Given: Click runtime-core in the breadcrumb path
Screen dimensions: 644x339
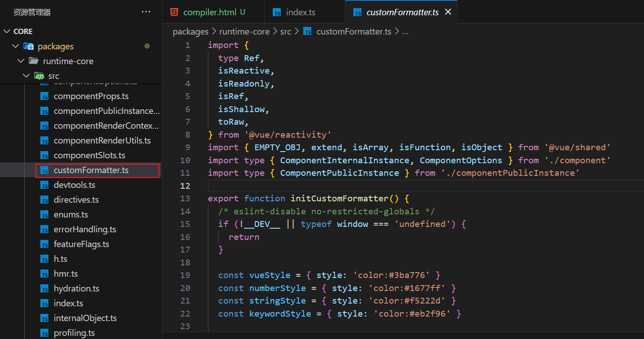Looking at the screenshot, I should (x=244, y=31).
